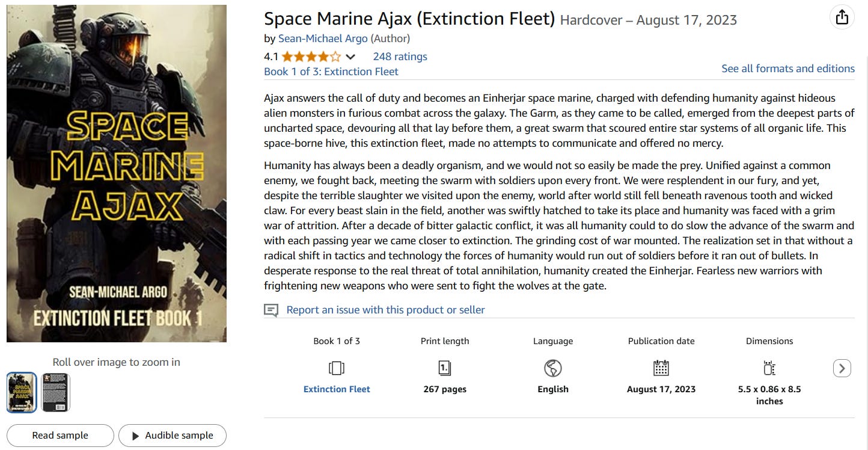Click the main book cover image
868x450 pixels.
coord(117,173)
